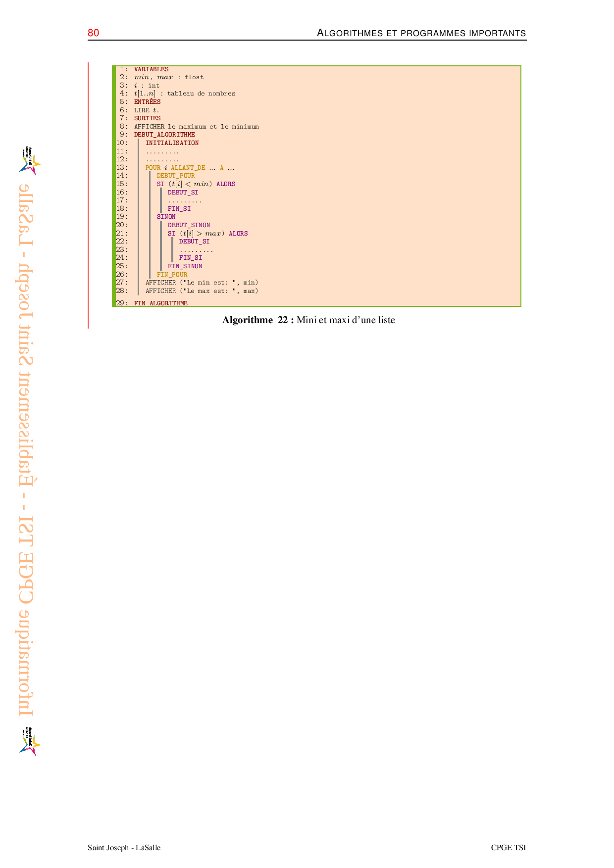Click the 'SI (t[i] > max) ALORS' condition
Screen dimensions: 614x868
207,234
